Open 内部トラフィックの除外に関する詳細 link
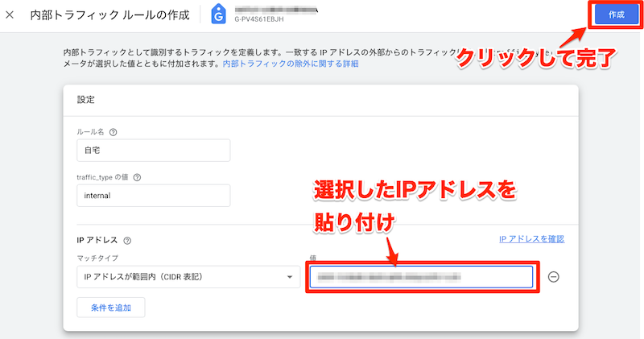This screenshot has height=339, width=644. tap(291, 63)
